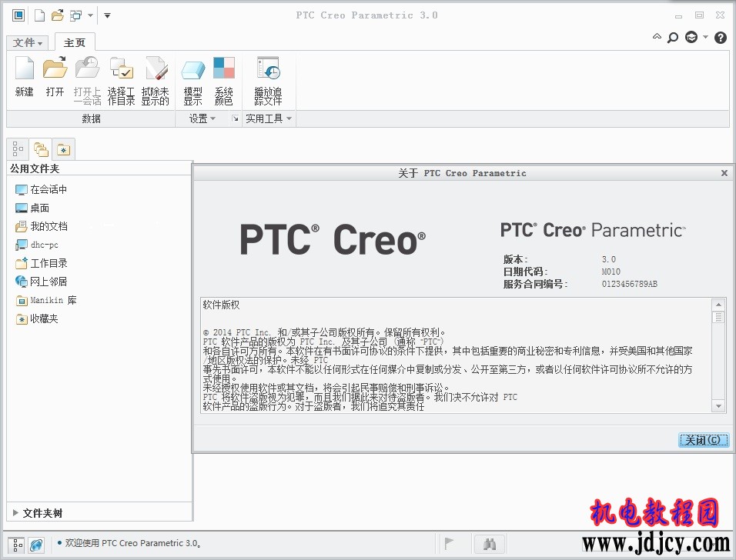The image size is (736, 560).
Task: Select 桌面 (Desktop) folder
Action: pos(32,208)
